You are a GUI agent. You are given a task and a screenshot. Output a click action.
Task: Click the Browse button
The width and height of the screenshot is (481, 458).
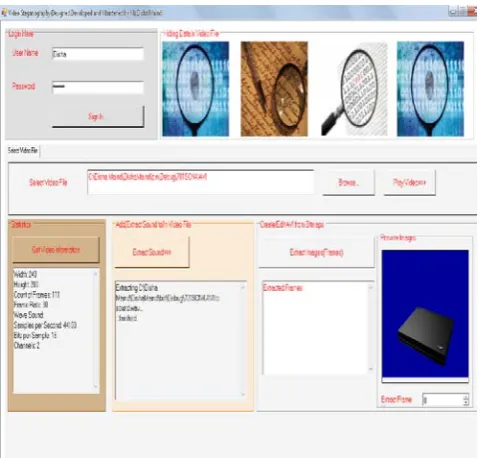[x=348, y=182]
